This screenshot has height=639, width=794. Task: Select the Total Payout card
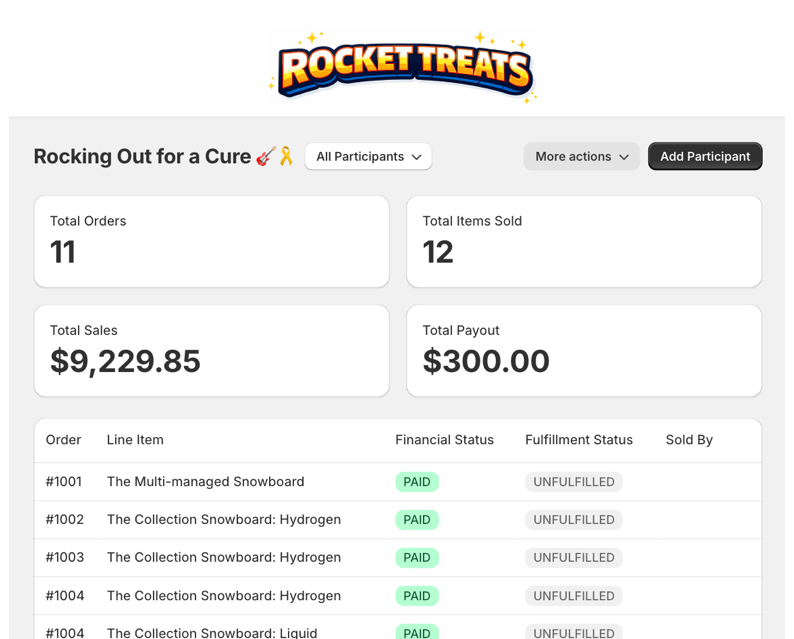(584, 351)
